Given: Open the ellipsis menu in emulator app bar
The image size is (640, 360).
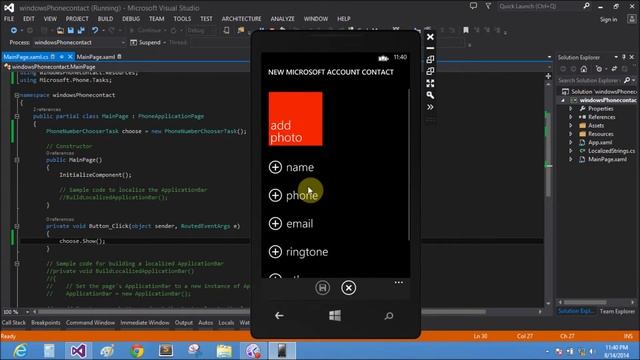Looking at the screenshot, I should click(399, 282).
